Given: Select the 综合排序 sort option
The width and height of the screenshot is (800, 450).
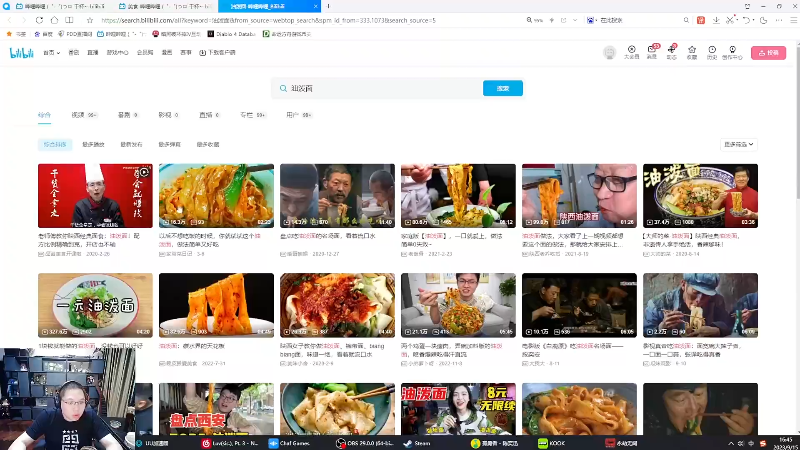Looking at the screenshot, I should click(x=55, y=144).
